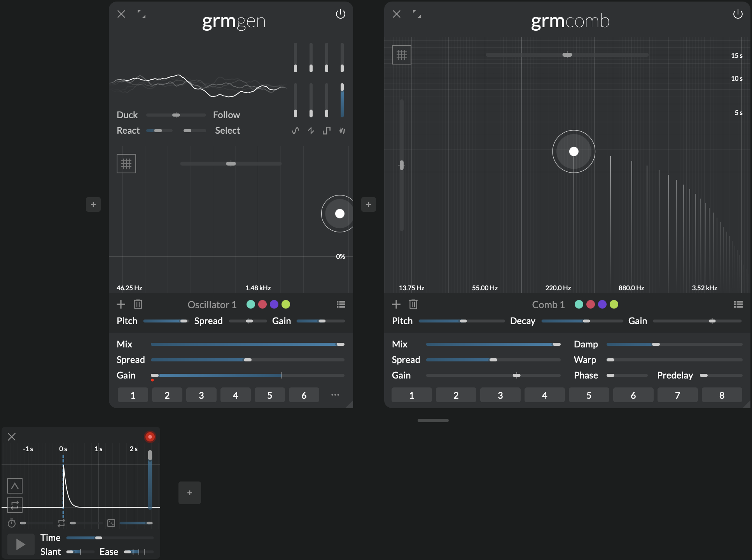Open the Oscillator 1 list menu
The width and height of the screenshot is (752, 560).
coord(341,304)
